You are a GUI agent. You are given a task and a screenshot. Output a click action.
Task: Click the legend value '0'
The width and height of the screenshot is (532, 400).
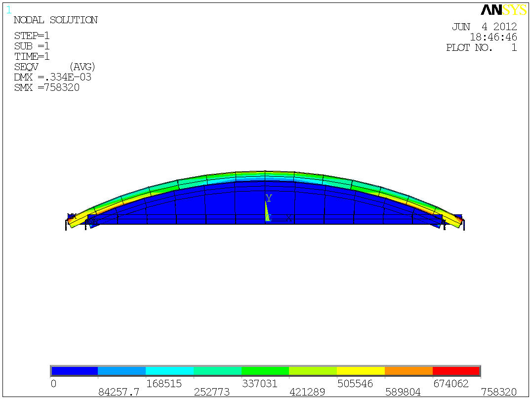54,384
